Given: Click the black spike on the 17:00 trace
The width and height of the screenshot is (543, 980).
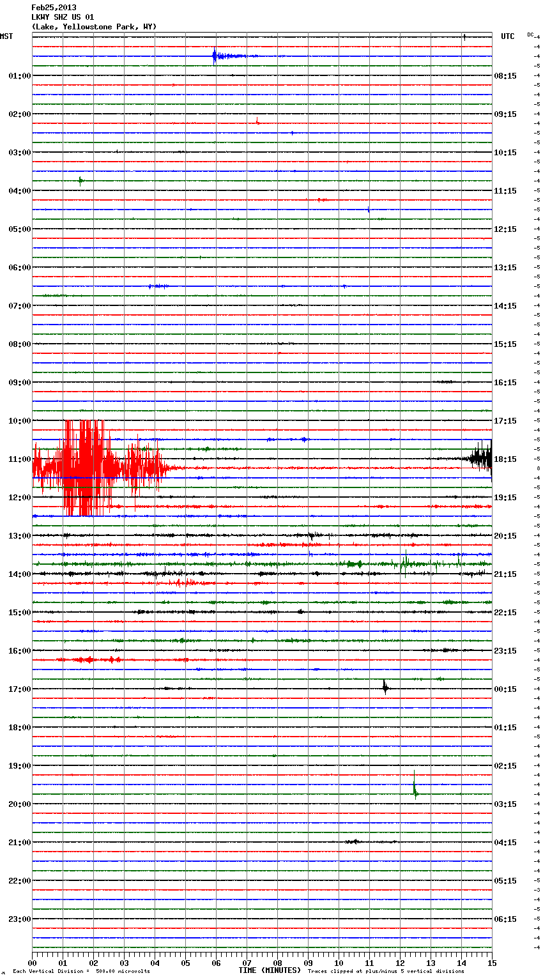Looking at the screenshot, I should 385,687.
